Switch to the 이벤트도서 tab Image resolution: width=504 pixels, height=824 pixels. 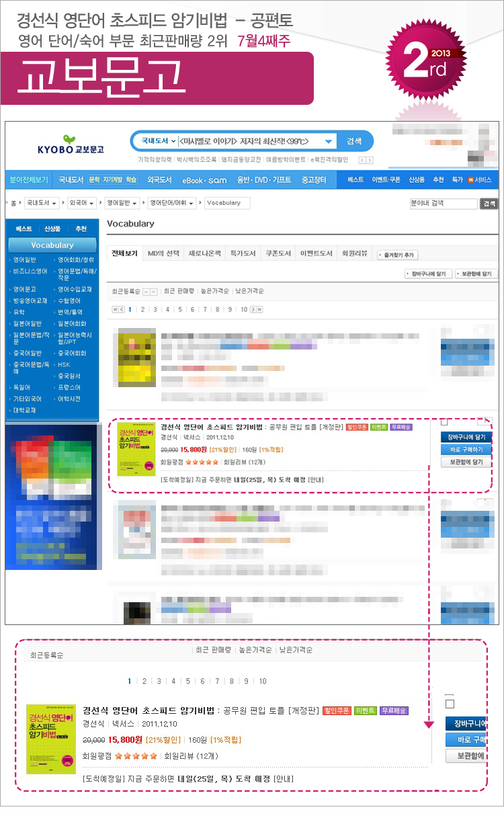coord(316,253)
